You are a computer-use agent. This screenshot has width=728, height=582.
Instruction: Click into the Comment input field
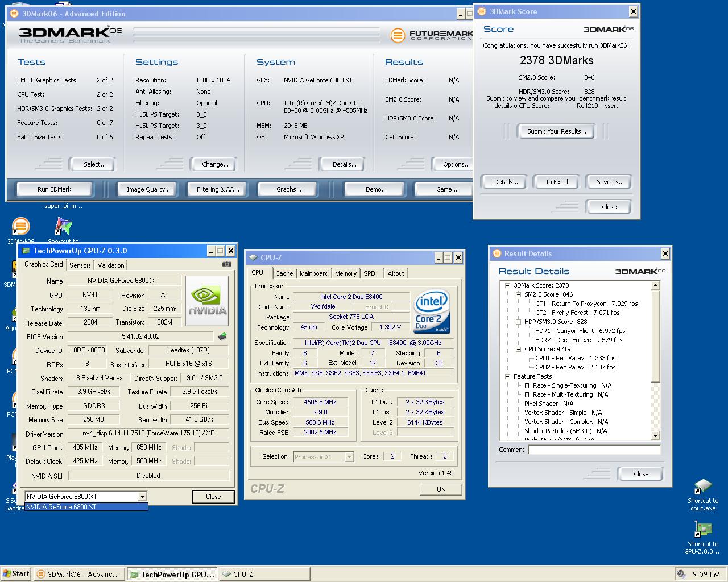click(594, 450)
